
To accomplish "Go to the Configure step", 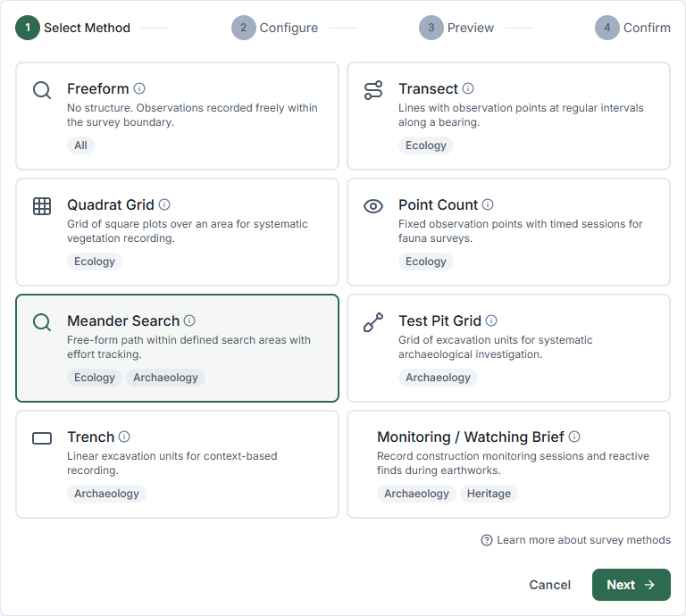I will pos(275,28).
